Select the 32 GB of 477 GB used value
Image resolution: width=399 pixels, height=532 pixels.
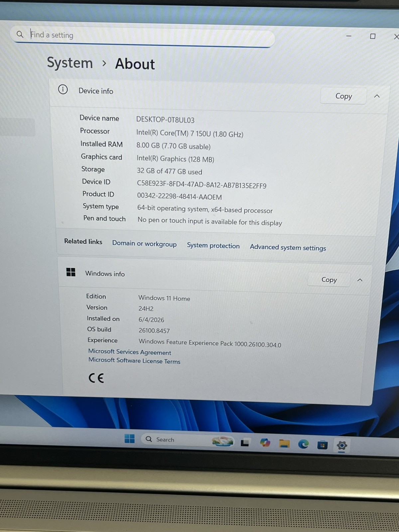coord(170,172)
